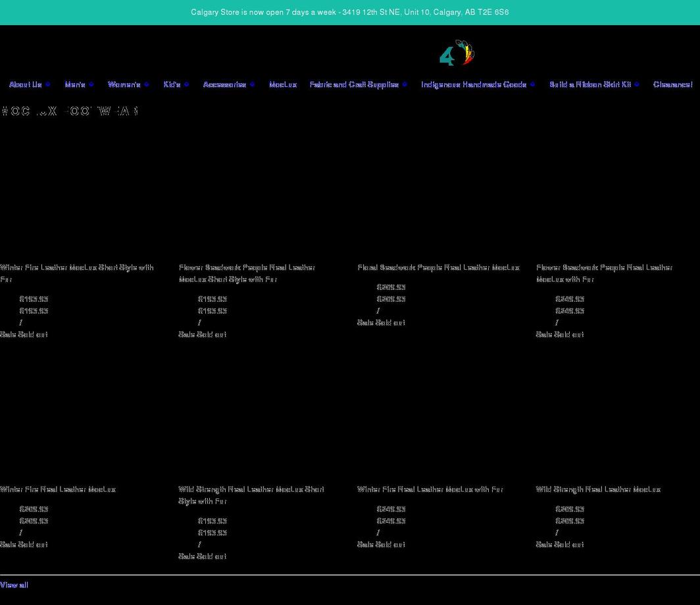Click the View all link
Image resolution: width=700 pixels, height=605 pixels.
click(14, 585)
